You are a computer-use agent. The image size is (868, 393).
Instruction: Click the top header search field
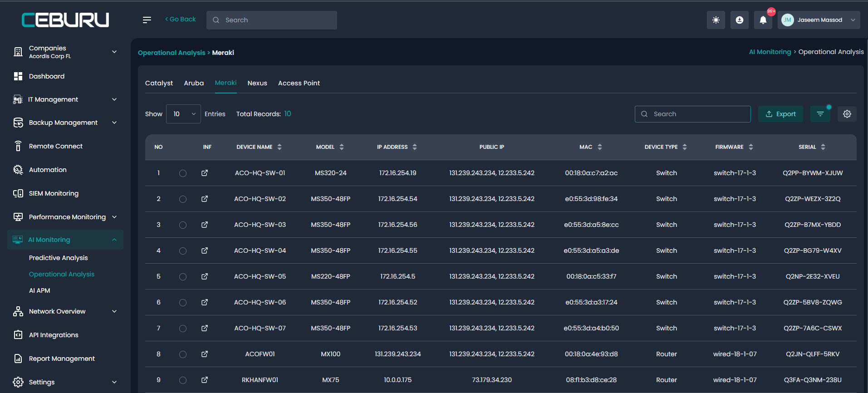click(272, 20)
